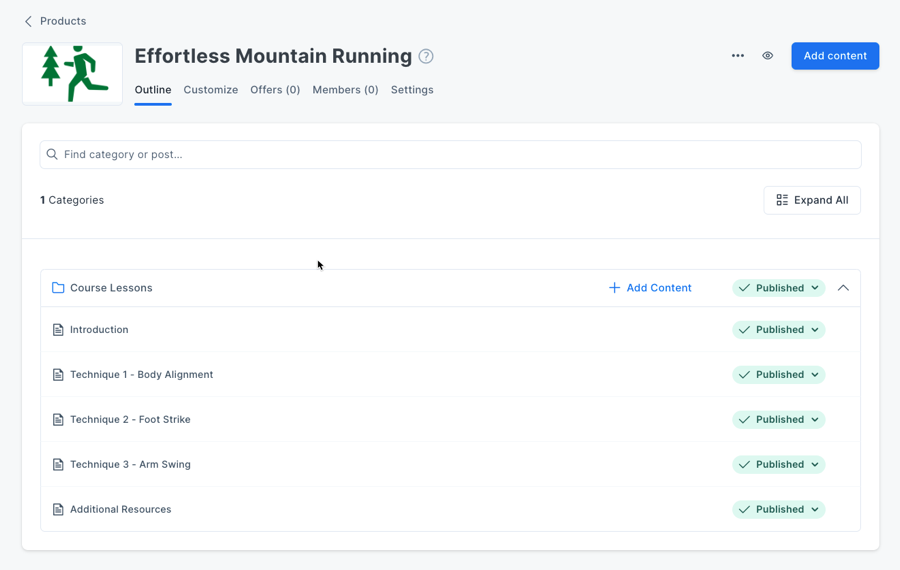This screenshot has width=900, height=570.
Task: Collapse the Course Lessons category
Action: 843,288
